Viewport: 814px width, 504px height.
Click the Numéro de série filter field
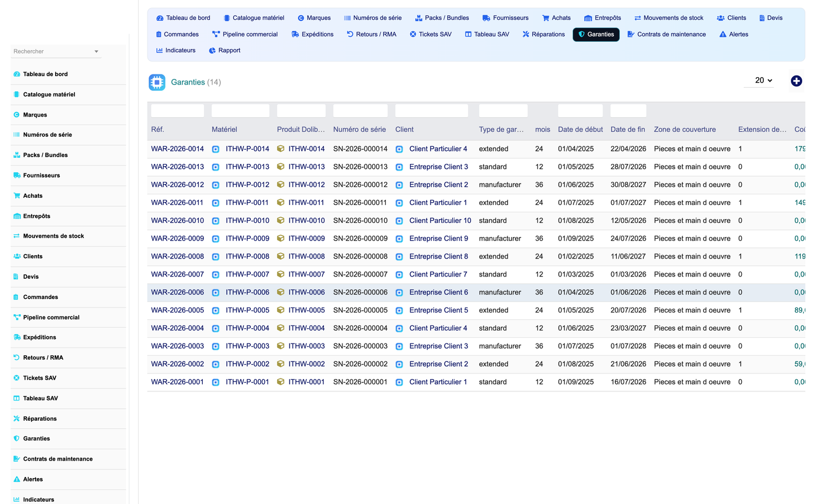point(361,111)
